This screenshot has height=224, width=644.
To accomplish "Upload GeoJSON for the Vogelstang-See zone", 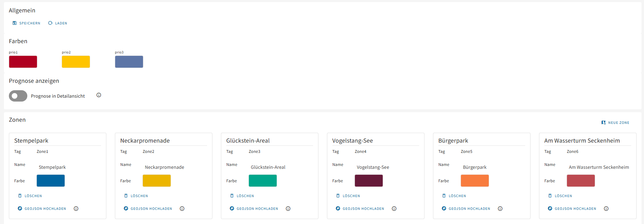I will pyautogui.click(x=360, y=209).
